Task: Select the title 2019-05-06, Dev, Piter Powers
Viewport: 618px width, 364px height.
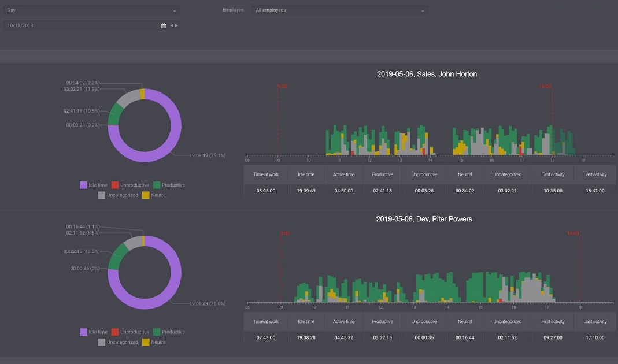Action: [424, 219]
